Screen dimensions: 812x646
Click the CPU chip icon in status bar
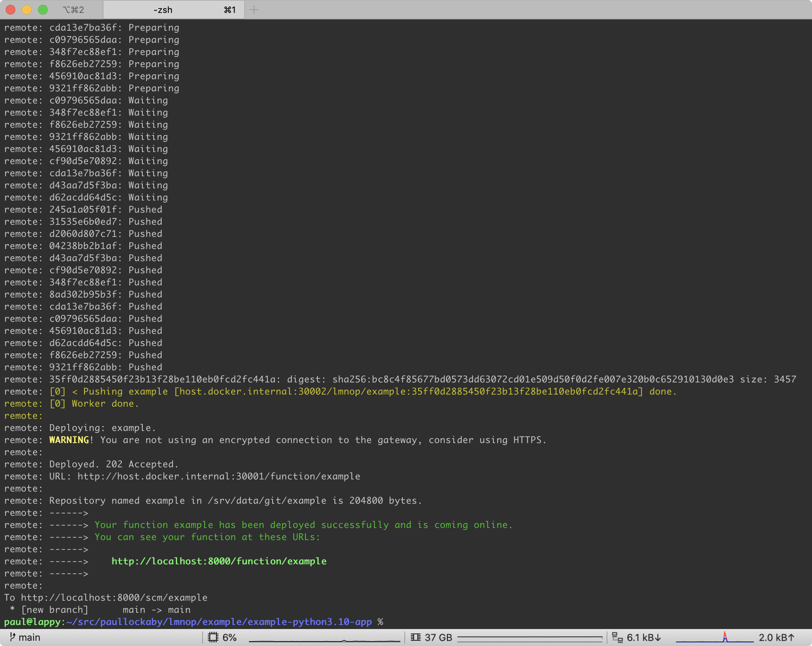tap(213, 638)
